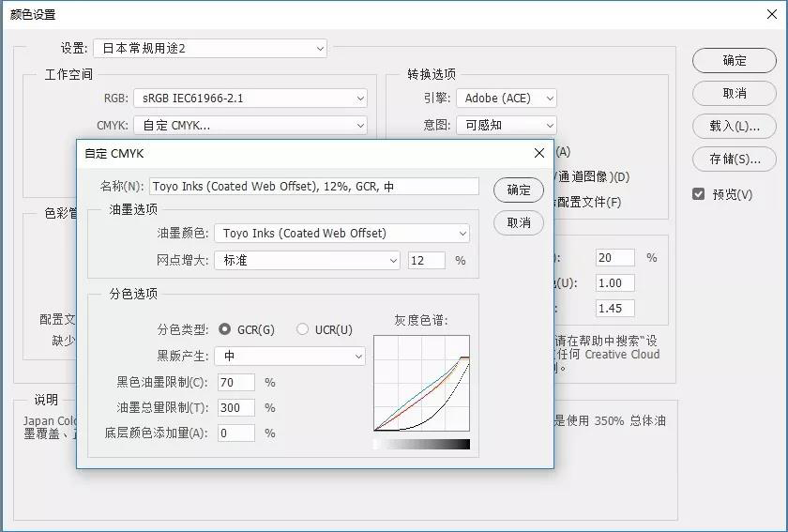Click 确定 in the 自定 CMYK dialog
Viewport: 788px width, 532px height.
tap(519, 190)
